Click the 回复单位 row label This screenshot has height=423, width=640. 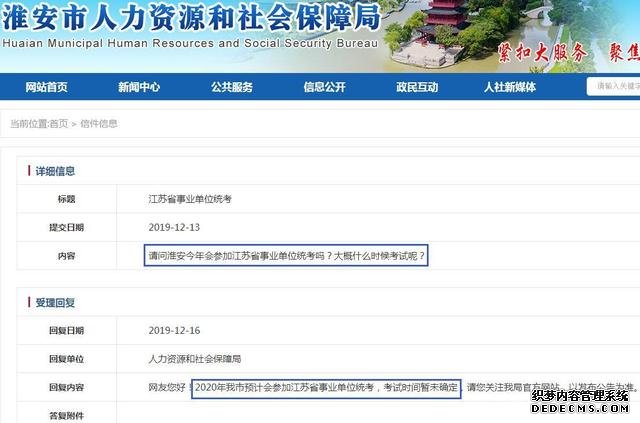[67, 359]
